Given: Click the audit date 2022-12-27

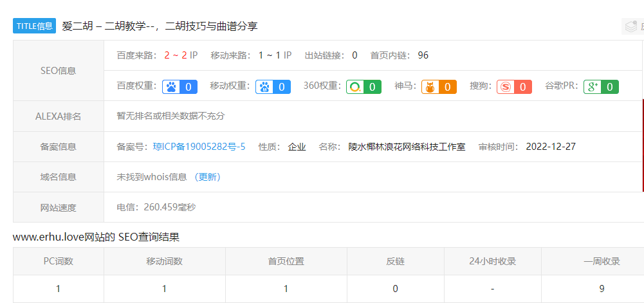Looking at the screenshot, I should pos(551,147).
